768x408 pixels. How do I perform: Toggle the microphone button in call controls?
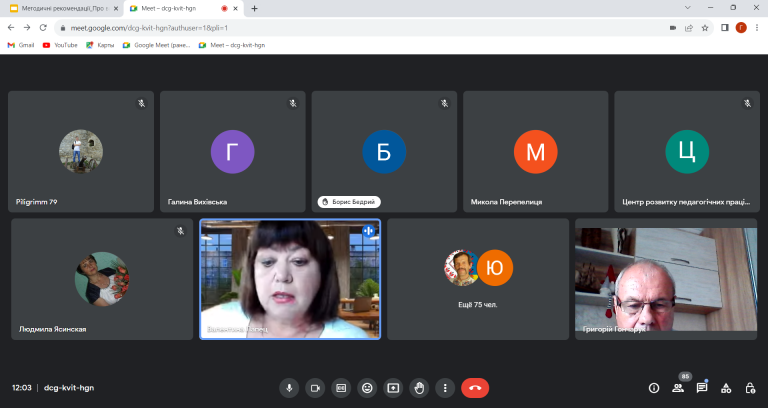[x=289, y=388]
